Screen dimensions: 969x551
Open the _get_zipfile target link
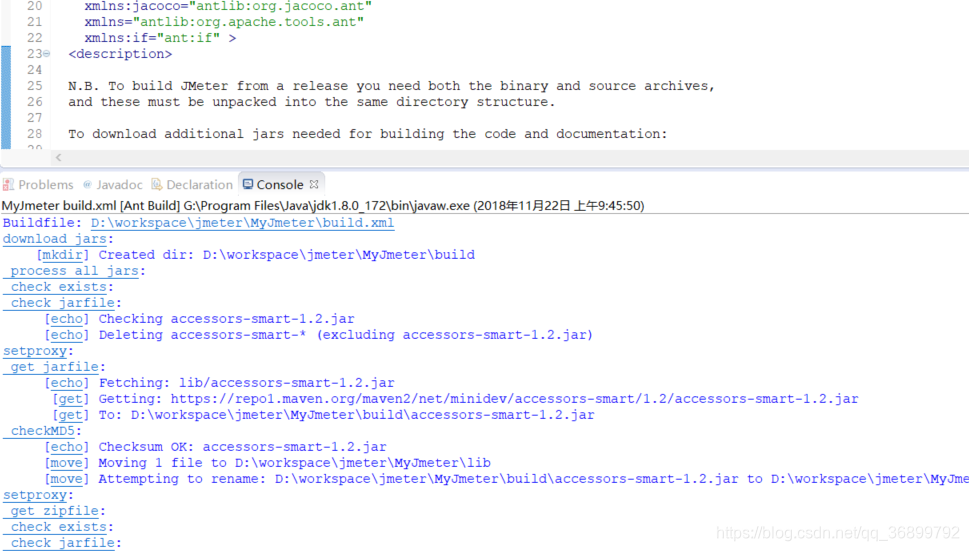click(51, 511)
